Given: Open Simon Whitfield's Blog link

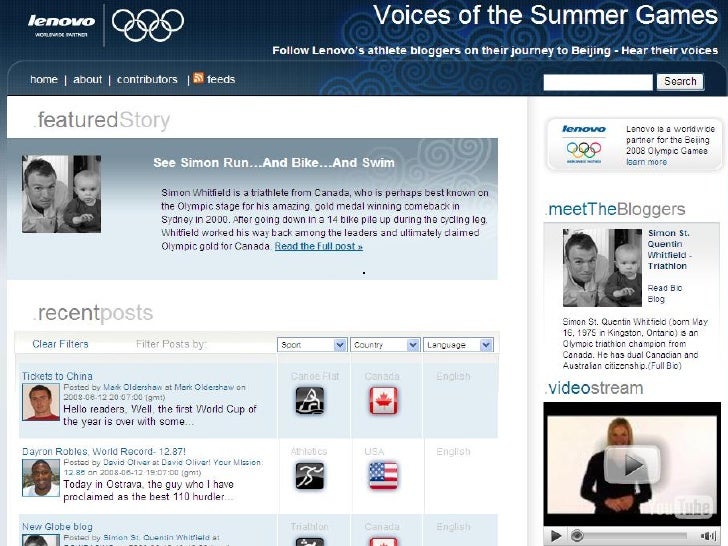Looking at the screenshot, I should (x=656, y=299).
